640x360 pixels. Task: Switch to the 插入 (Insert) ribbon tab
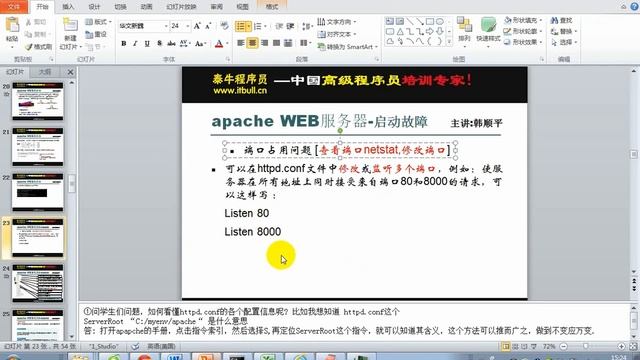coord(68,7)
